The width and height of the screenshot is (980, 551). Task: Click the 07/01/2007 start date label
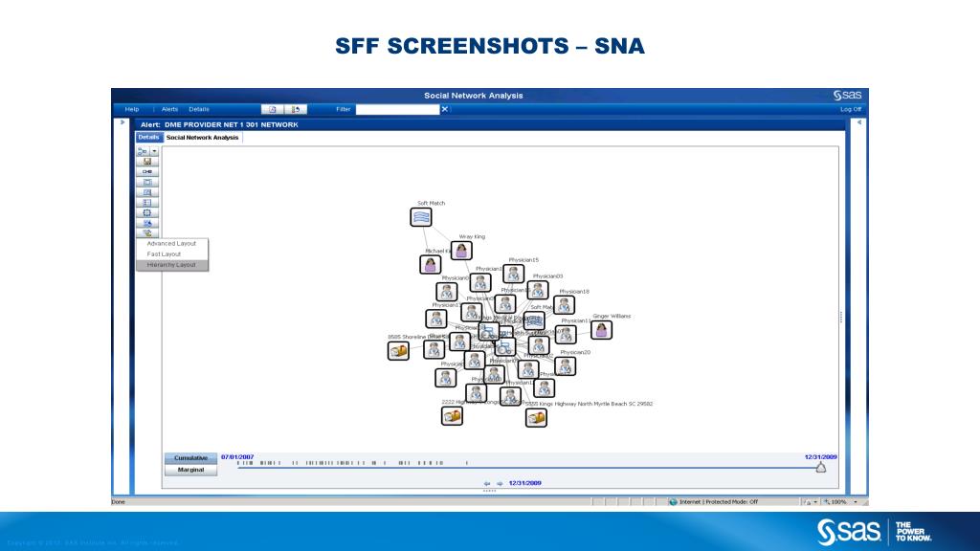[x=237, y=457]
